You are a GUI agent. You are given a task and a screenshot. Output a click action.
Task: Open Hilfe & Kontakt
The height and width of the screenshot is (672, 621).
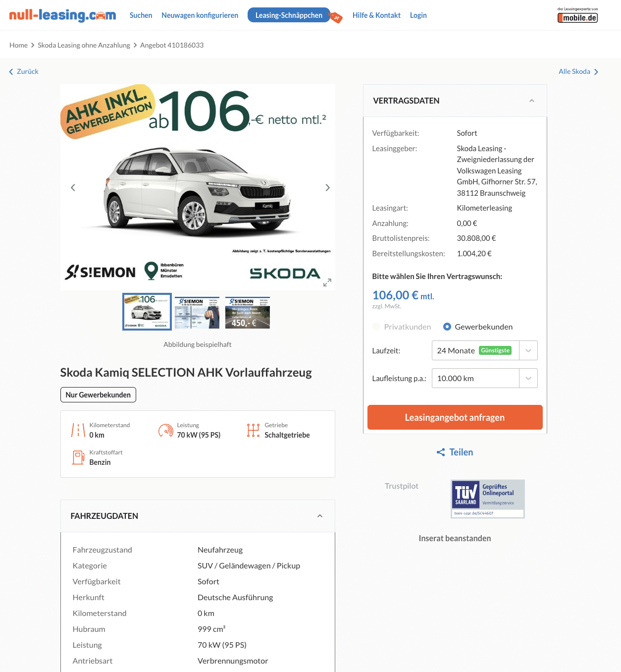point(376,15)
